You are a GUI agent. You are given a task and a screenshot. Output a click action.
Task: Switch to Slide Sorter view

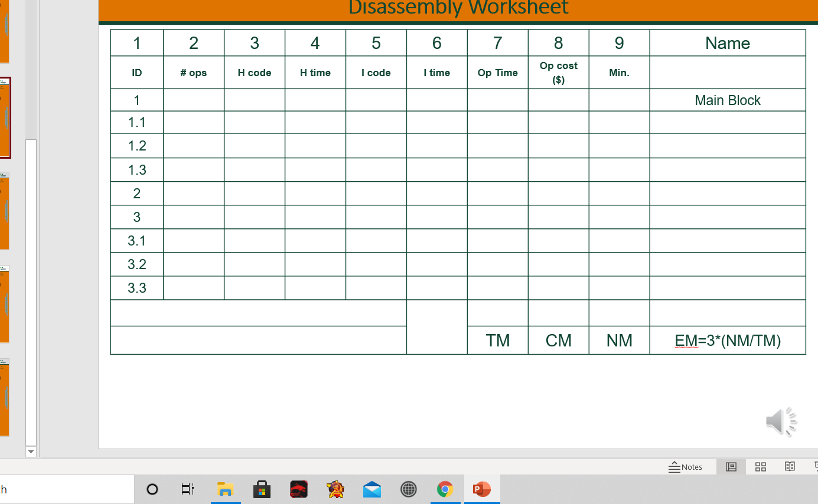(x=761, y=466)
